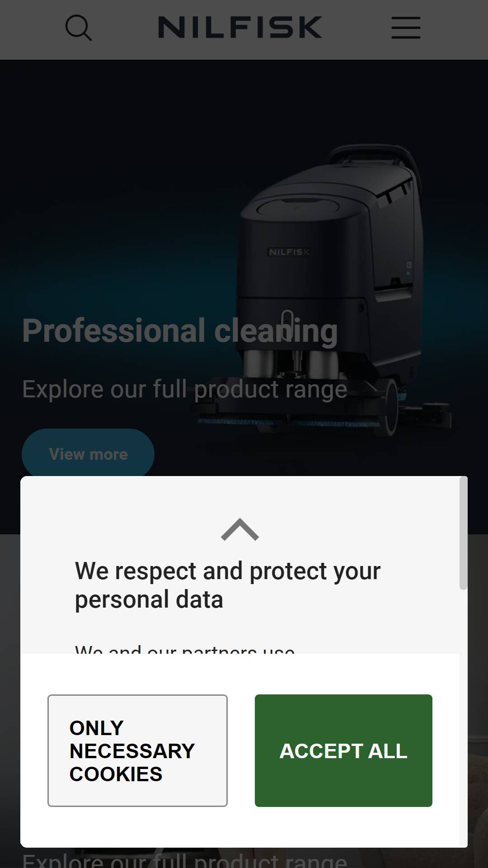Click the NILFISK header logo
Screen dimensions: 488x868
(240, 27)
